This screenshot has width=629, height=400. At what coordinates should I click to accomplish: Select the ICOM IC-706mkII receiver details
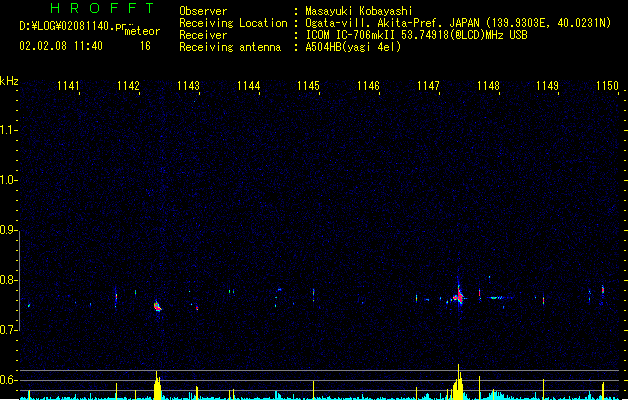[x=416, y=35]
